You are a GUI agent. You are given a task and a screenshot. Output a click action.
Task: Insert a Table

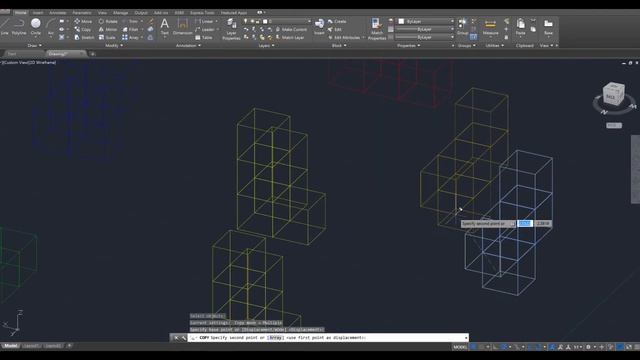coord(204,38)
